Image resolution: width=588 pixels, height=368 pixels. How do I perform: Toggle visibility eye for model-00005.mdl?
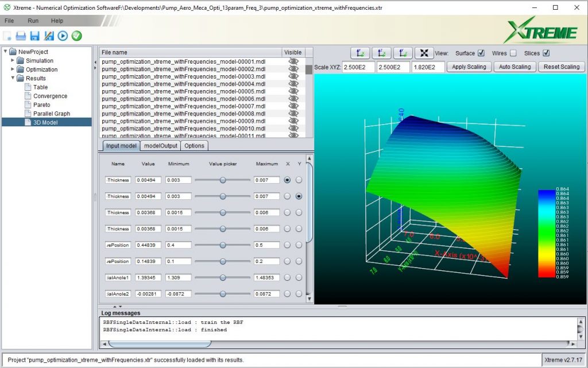[293, 91]
